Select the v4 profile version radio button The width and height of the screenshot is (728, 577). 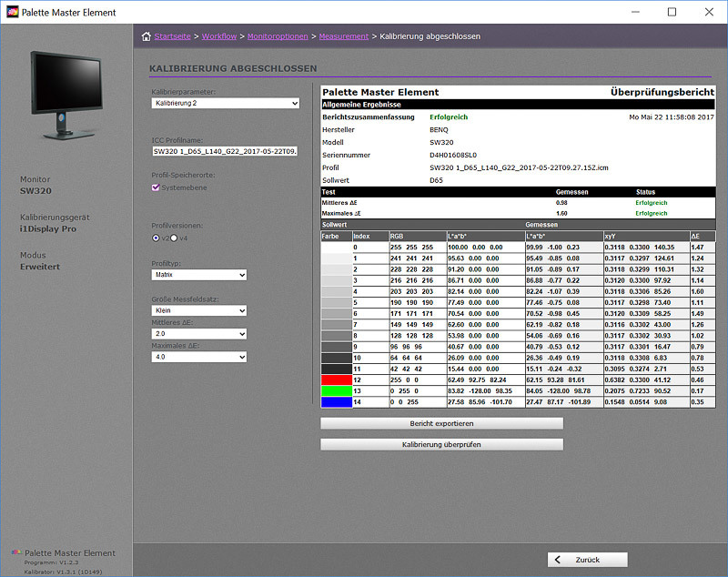point(174,238)
